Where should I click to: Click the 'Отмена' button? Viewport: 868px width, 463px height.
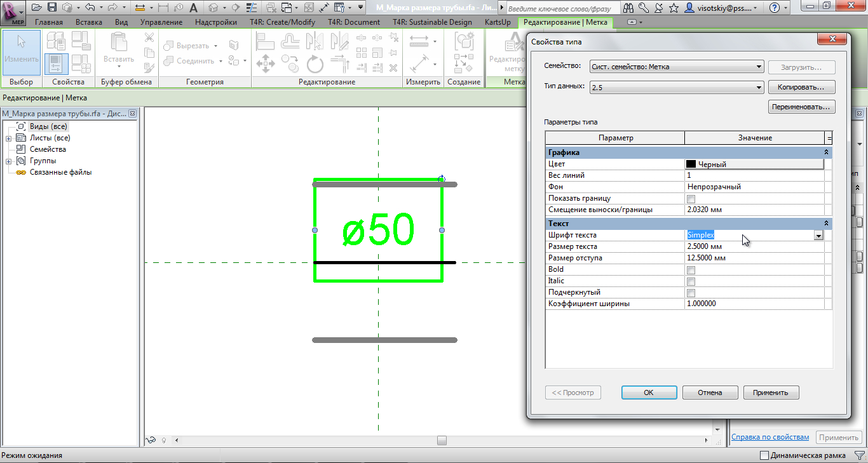(710, 393)
